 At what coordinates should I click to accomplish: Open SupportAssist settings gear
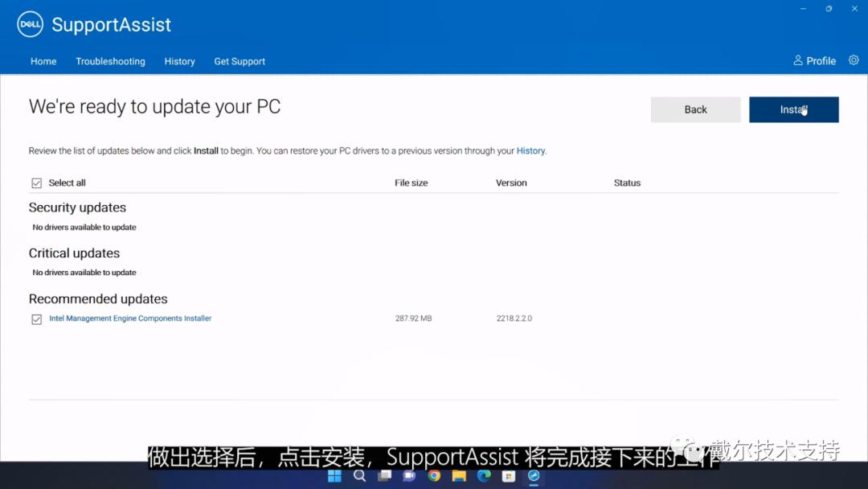pos(854,60)
